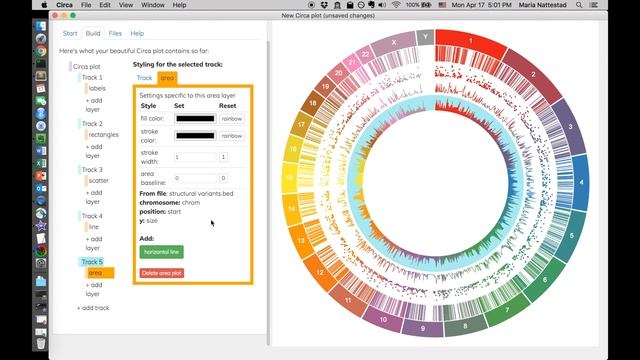The height and width of the screenshot is (360, 640).
Task: Select the line layer
Action: click(94, 227)
